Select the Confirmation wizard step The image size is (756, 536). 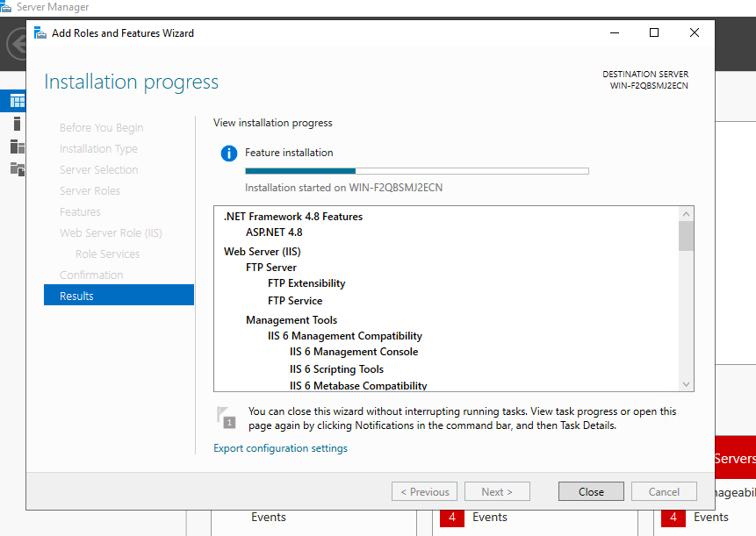point(91,275)
